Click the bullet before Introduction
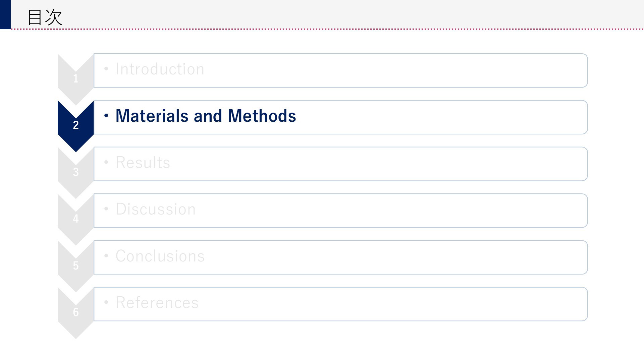 106,69
